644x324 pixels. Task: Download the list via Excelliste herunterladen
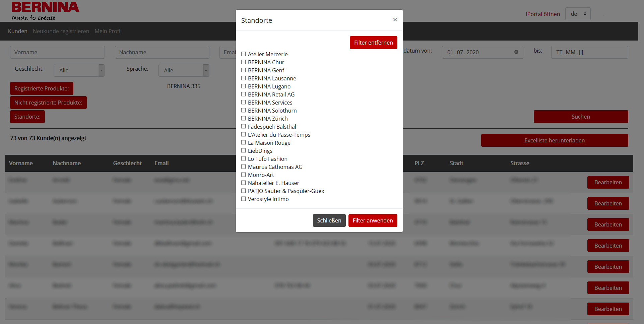555,140
